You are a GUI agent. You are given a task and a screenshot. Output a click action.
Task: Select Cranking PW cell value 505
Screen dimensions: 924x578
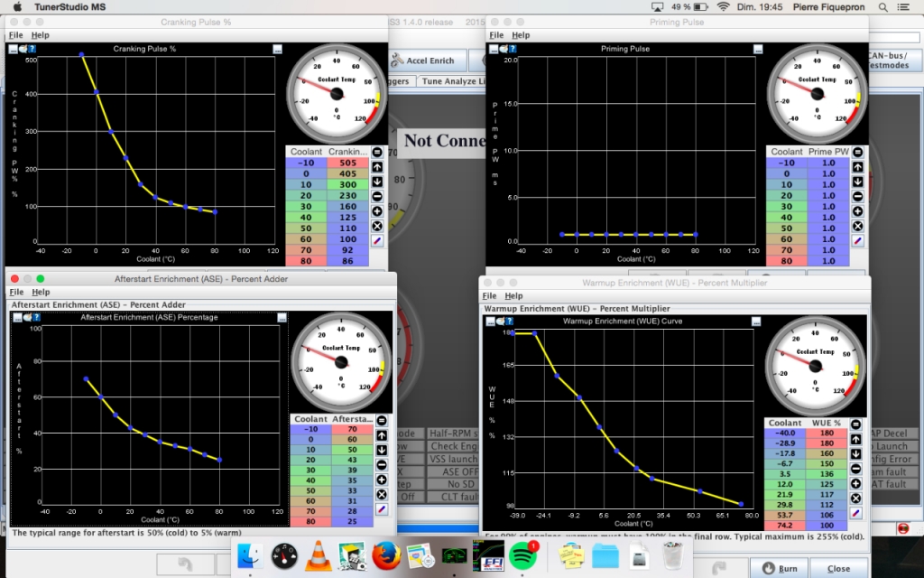pos(347,163)
